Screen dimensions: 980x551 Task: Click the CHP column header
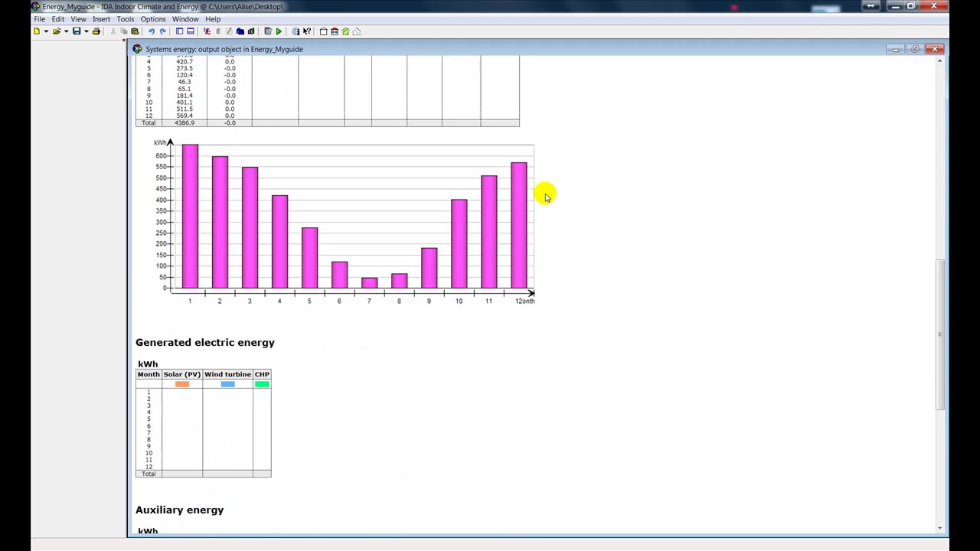pyautogui.click(x=262, y=374)
